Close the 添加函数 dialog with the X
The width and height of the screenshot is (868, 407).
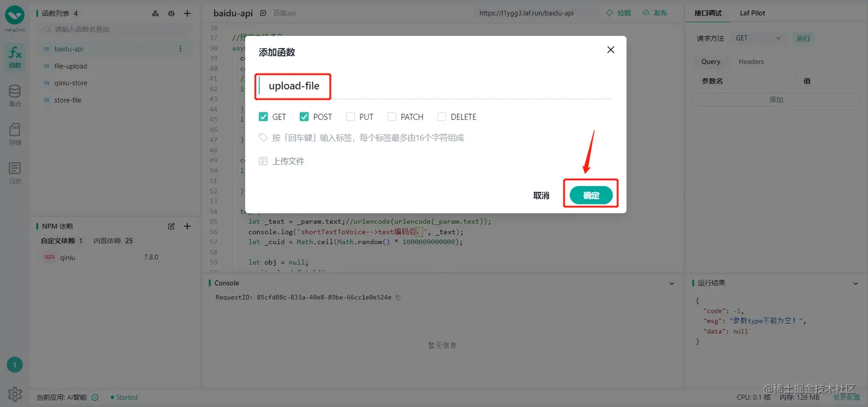click(x=611, y=50)
